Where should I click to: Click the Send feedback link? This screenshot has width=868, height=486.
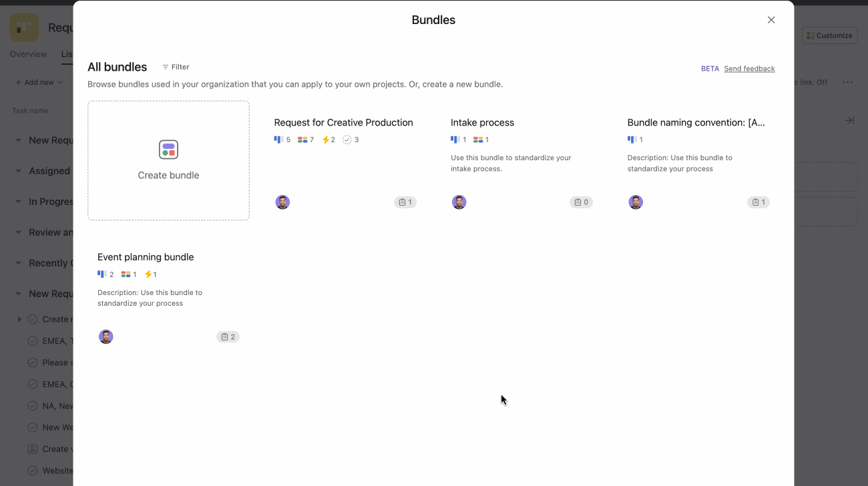[749, 69]
